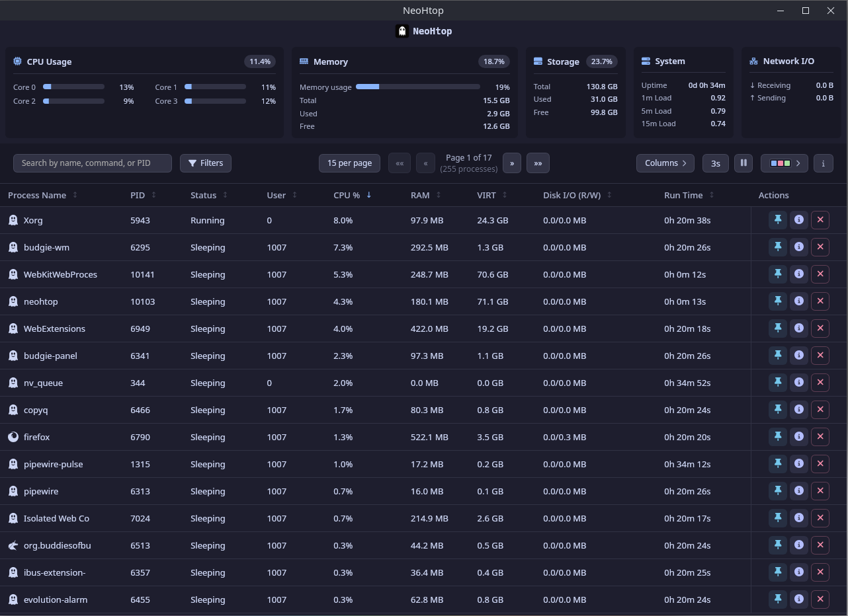Screen dimensions: 848x616
Task: Sort by Status column
Action: coord(209,195)
